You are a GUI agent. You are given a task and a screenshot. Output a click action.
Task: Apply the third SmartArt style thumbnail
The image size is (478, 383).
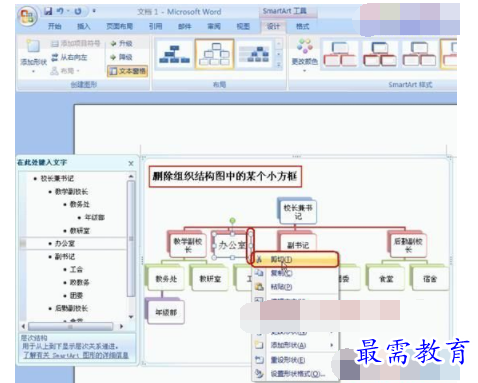[x=419, y=54]
